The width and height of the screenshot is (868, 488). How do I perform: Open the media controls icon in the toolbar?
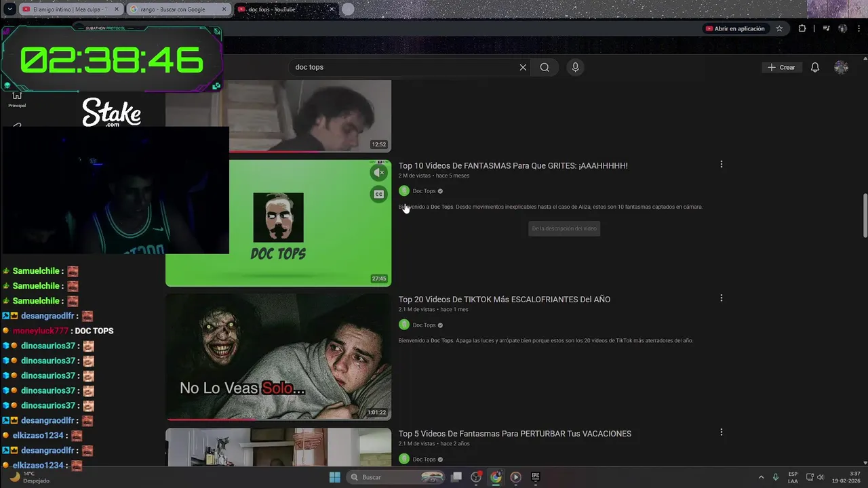(826, 28)
